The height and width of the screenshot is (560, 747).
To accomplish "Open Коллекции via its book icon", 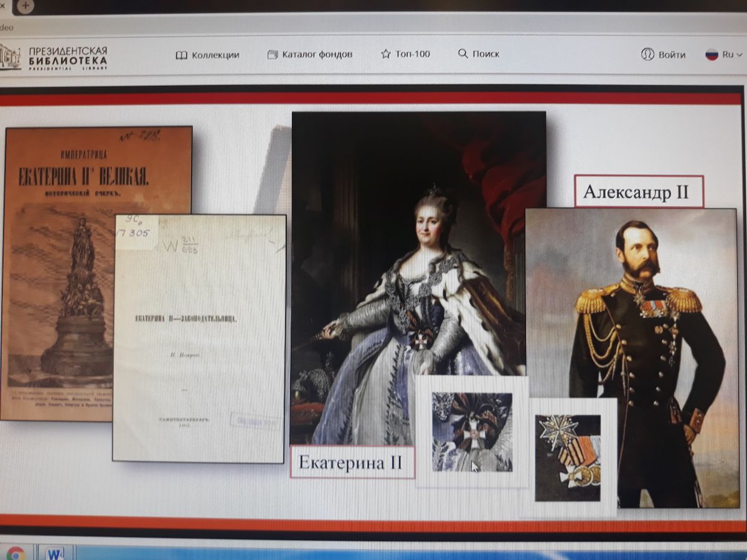I will pos(182,55).
